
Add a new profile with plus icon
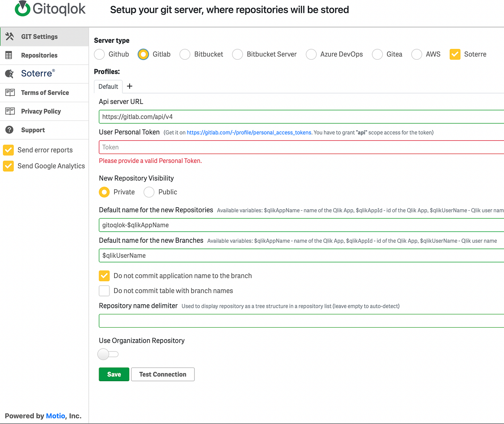pos(130,86)
